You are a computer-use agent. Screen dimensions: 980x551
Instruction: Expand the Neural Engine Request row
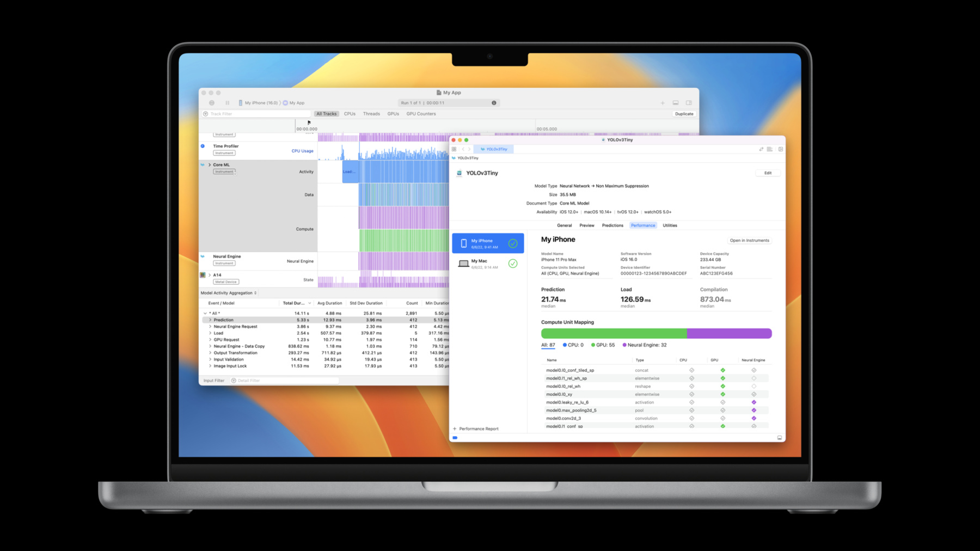[210, 327]
